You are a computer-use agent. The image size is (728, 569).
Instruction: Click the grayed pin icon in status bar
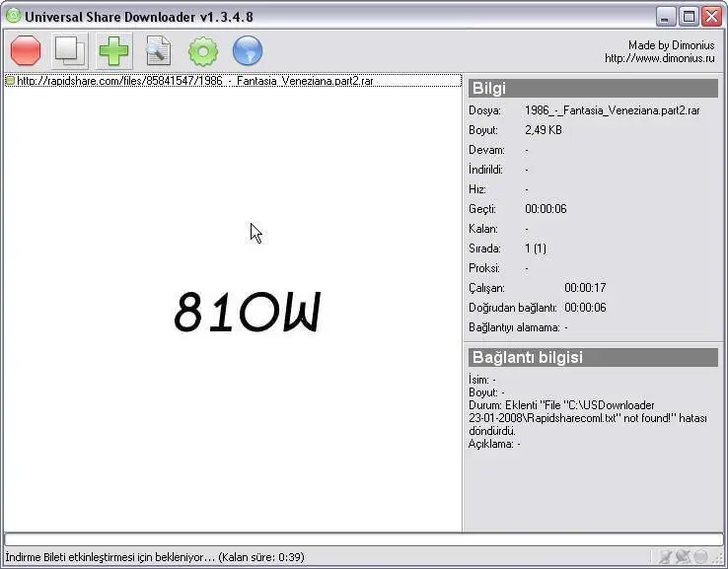[x=665, y=556]
